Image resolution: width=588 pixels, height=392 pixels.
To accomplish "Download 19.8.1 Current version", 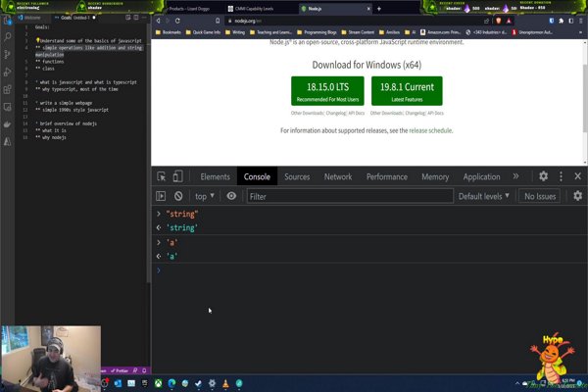I will tap(407, 91).
